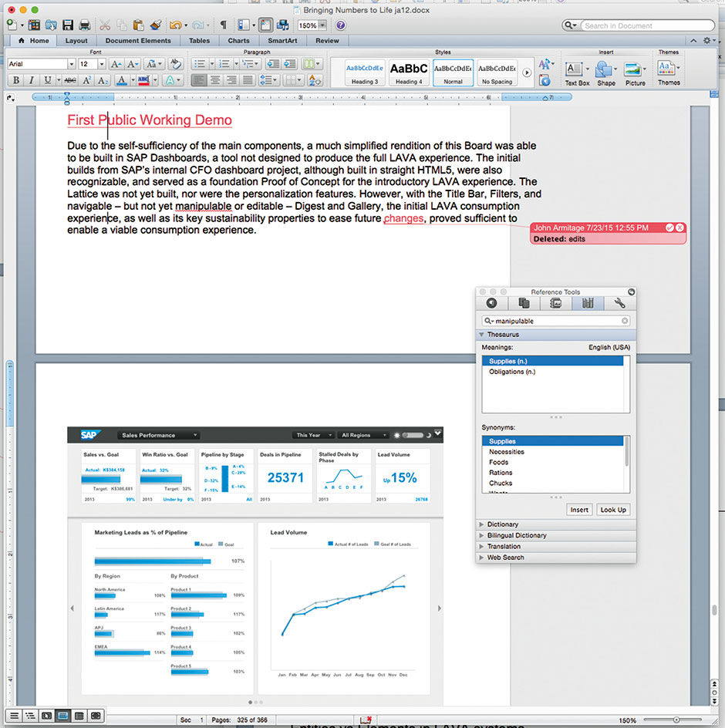This screenshot has width=725, height=728.
Task: Switch to Outline view in status bar
Action: (31, 716)
